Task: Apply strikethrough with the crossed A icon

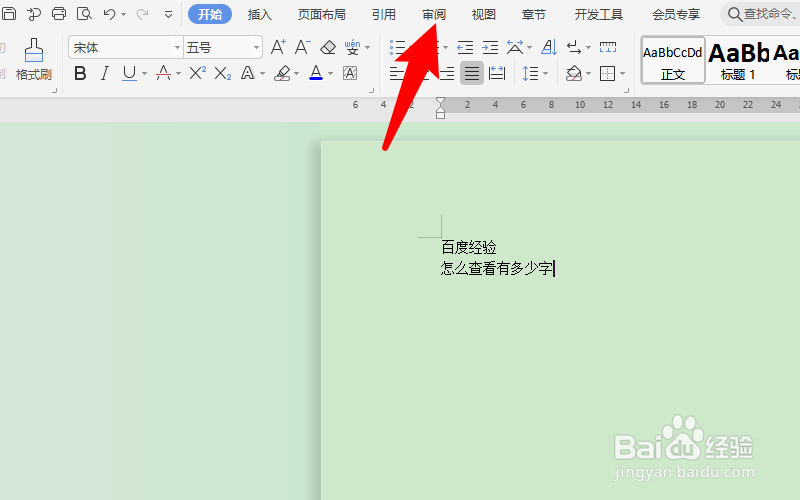Action: coord(163,73)
